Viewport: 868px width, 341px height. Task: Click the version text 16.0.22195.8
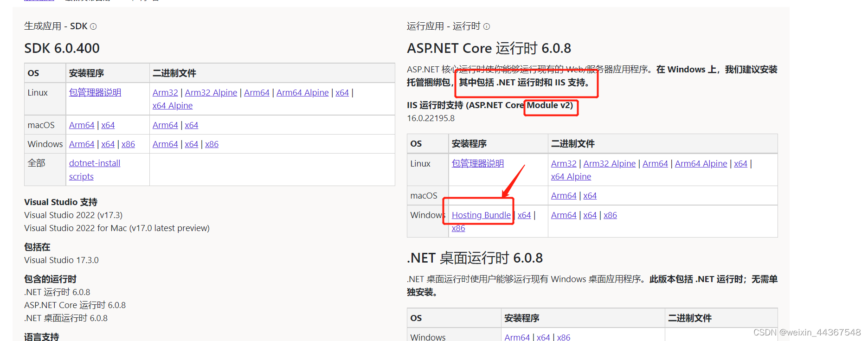coord(431,118)
